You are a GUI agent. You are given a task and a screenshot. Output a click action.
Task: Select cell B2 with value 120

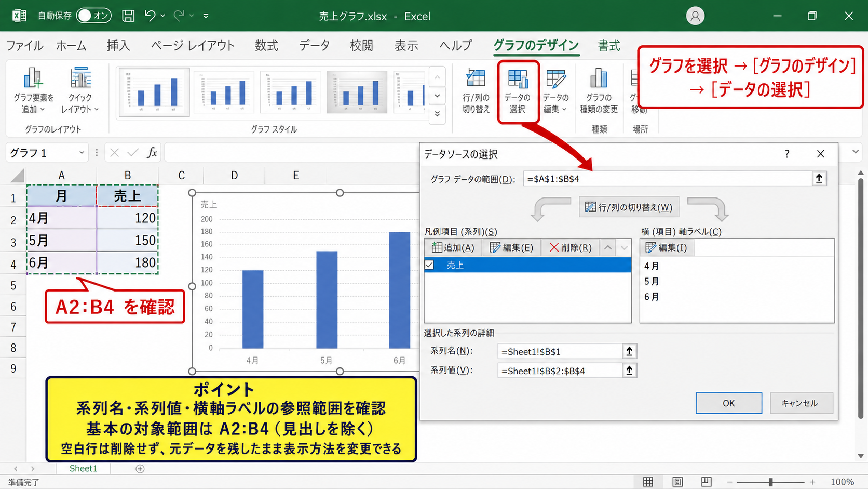[127, 218]
